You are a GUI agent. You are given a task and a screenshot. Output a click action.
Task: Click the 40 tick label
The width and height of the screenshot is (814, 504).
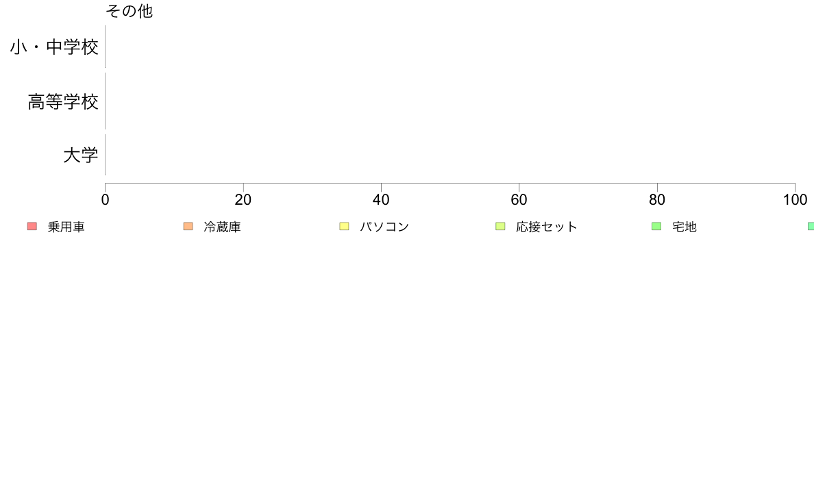[x=381, y=200]
